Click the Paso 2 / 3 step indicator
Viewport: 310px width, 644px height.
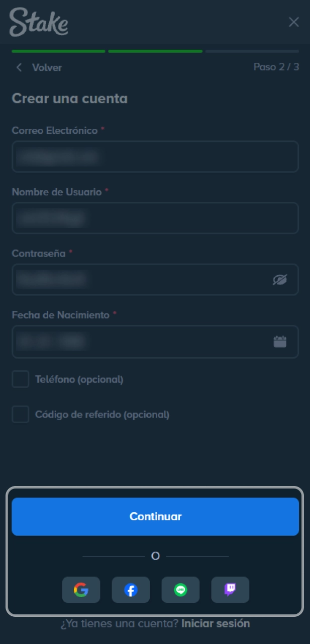(x=277, y=66)
